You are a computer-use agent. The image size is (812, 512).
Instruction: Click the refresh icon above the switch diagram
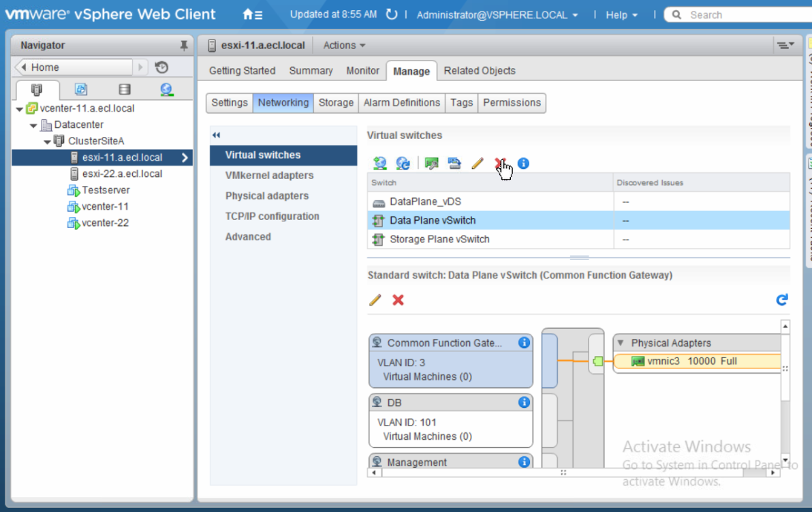(782, 300)
